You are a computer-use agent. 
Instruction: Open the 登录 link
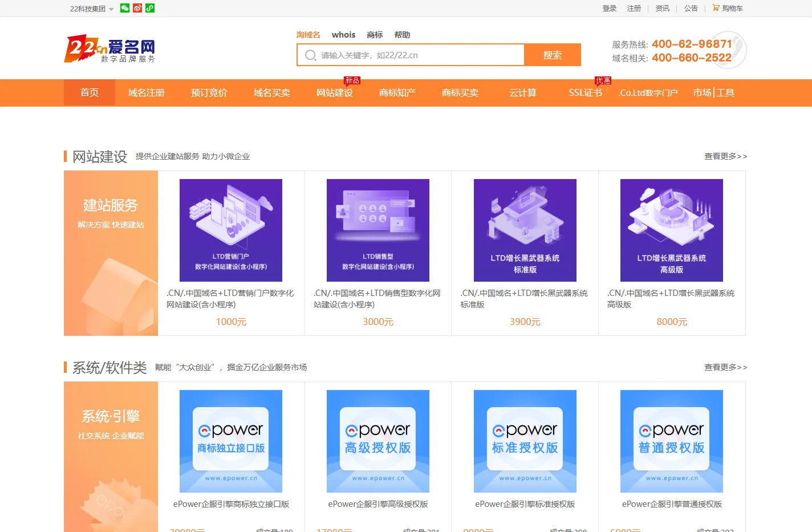(x=610, y=9)
